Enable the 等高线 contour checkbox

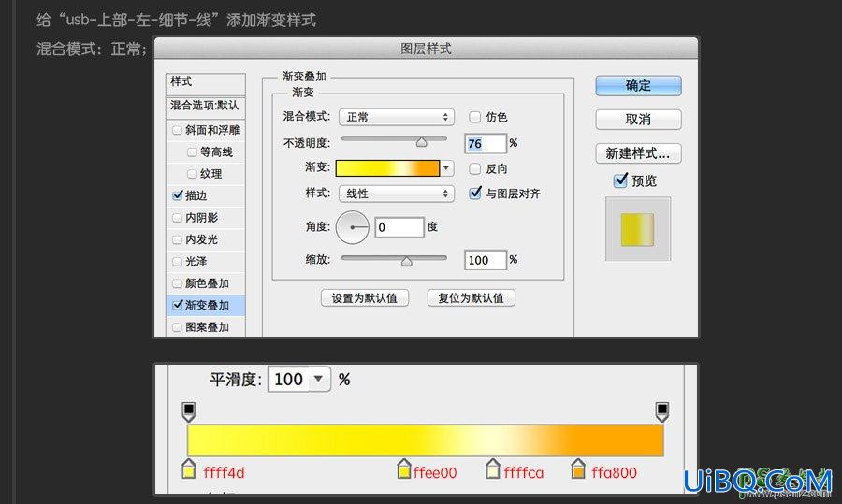click(x=192, y=151)
